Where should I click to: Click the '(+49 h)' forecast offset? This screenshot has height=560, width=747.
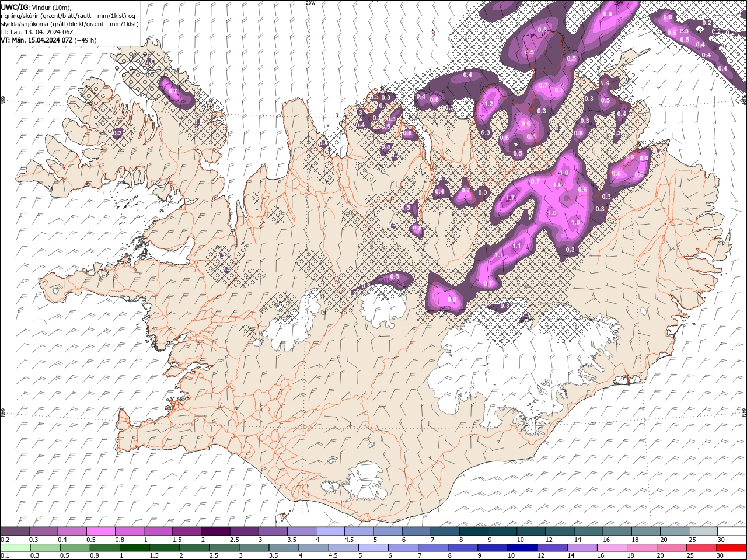[x=85, y=40]
